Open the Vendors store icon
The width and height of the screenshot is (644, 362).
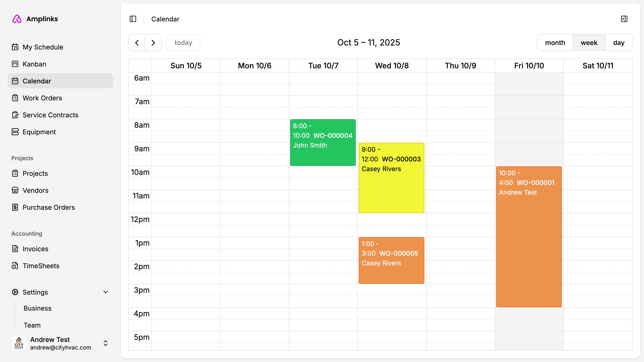click(x=15, y=190)
